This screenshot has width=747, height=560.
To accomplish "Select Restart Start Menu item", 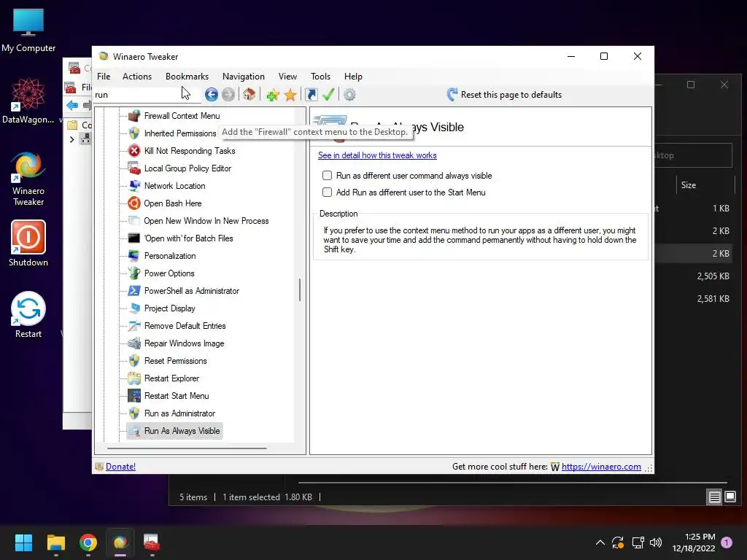I will pos(177,396).
